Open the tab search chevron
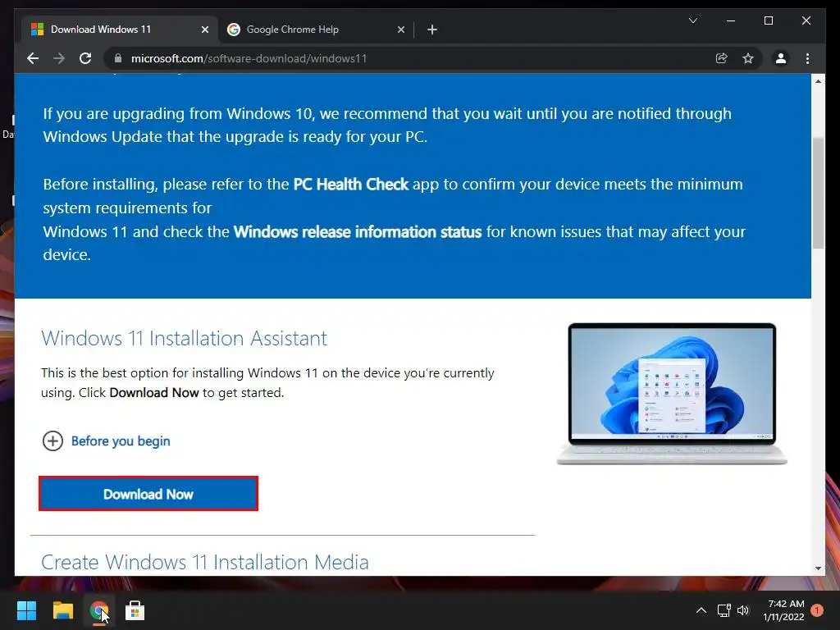The height and width of the screenshot is (630, 840). [692, 21]
